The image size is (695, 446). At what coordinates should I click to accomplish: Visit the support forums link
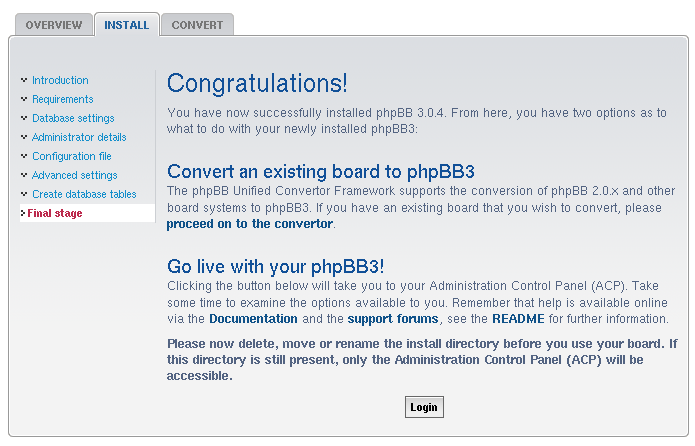coord(393,319)
